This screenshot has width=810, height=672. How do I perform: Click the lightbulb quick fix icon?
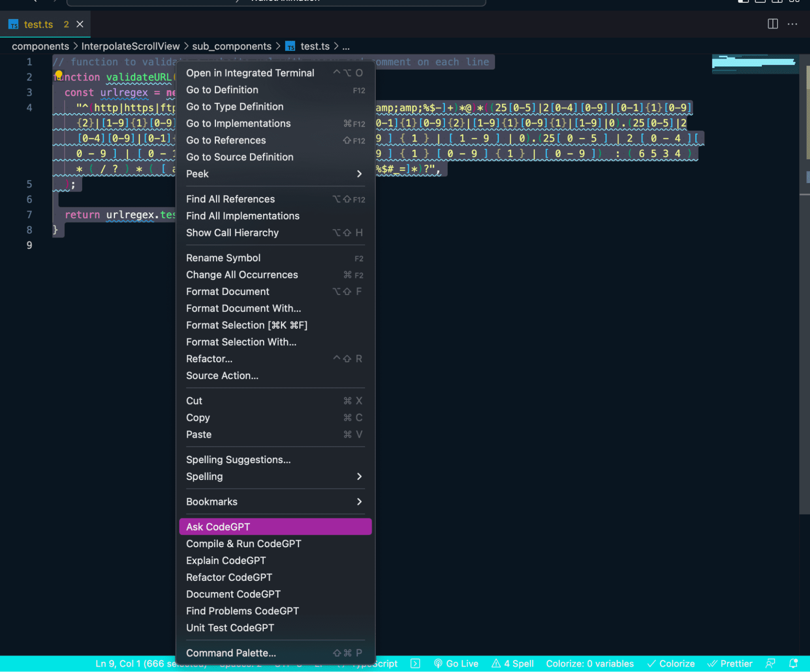(59, 75)
